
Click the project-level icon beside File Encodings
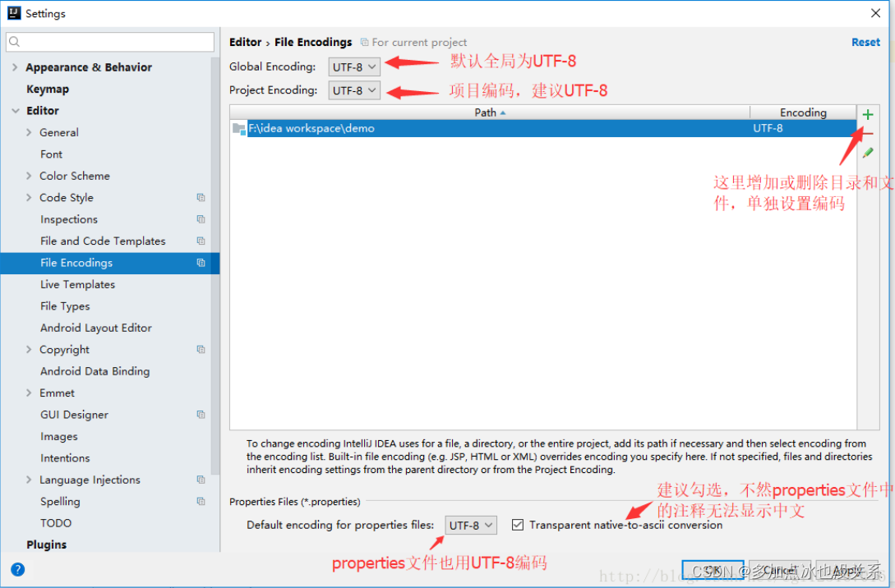(x=201, y=262)
